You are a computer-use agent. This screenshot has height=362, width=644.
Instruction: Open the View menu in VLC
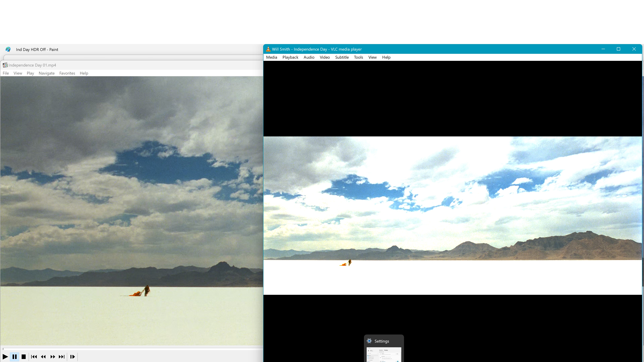(372, 57)
